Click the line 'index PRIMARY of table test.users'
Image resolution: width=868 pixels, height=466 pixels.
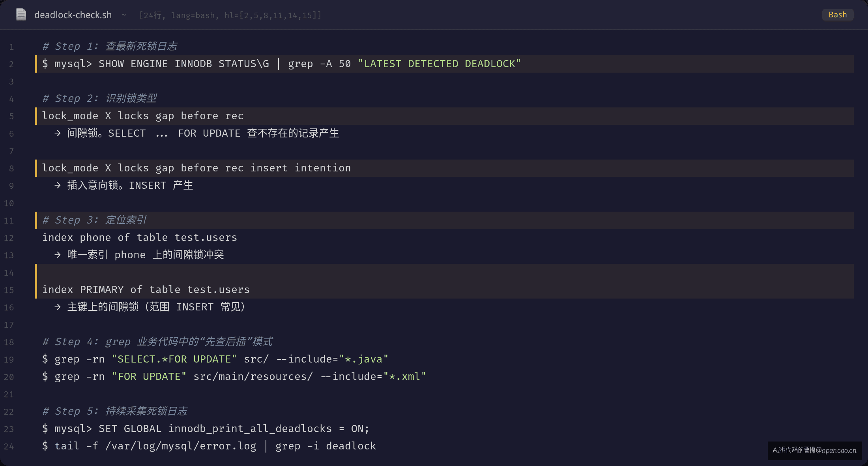point(146,290)
